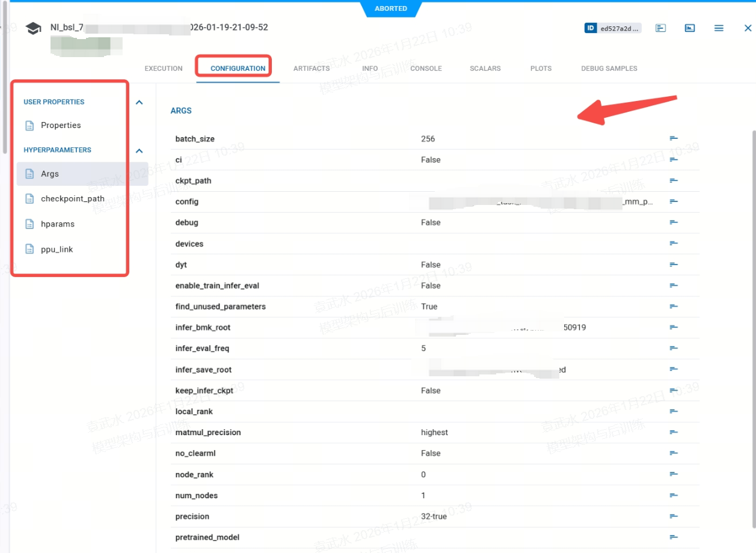Image resolution: width=756 pixels, height=553 pixels.
Task: Open the fullscreen results view icon
Action: [690, 28]
